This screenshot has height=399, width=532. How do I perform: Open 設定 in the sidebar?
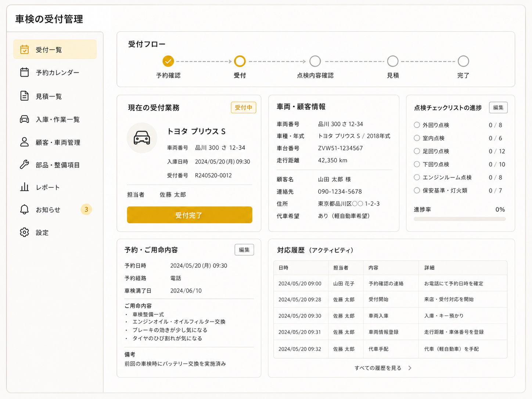[55, 233]
